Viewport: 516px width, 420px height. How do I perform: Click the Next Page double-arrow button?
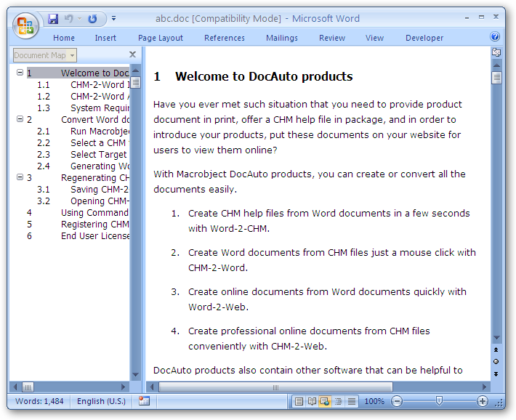(496, 374)
